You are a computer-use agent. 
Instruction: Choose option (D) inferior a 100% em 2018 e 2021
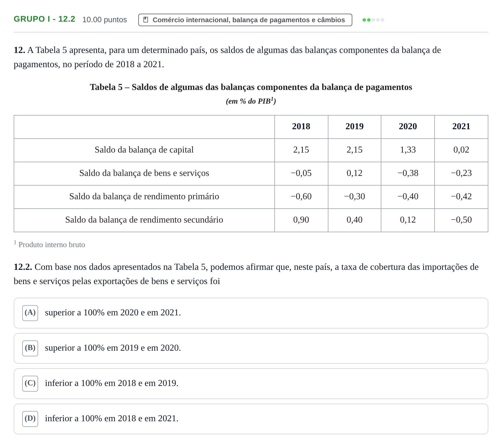[251, 419]
